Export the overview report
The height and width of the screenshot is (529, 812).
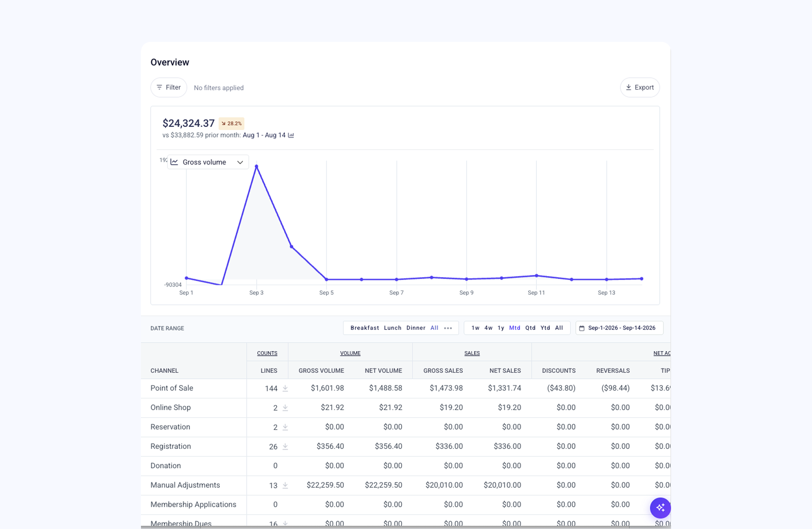(x=640, y=88)
